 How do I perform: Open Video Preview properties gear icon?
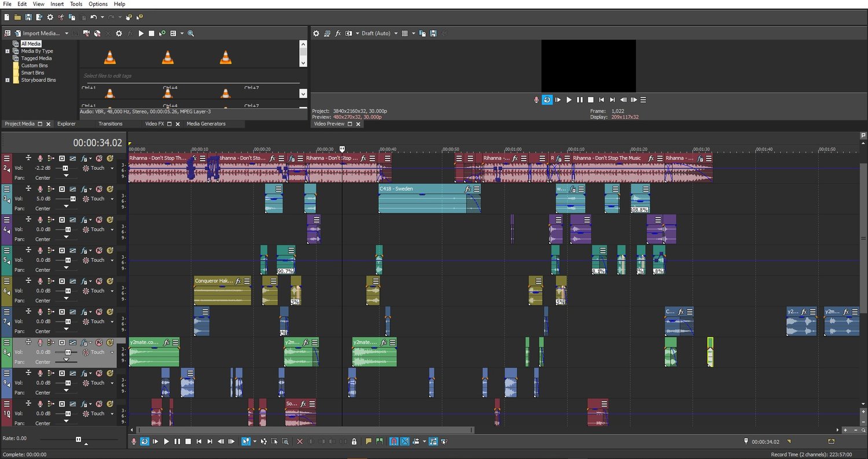coord(316,34)
